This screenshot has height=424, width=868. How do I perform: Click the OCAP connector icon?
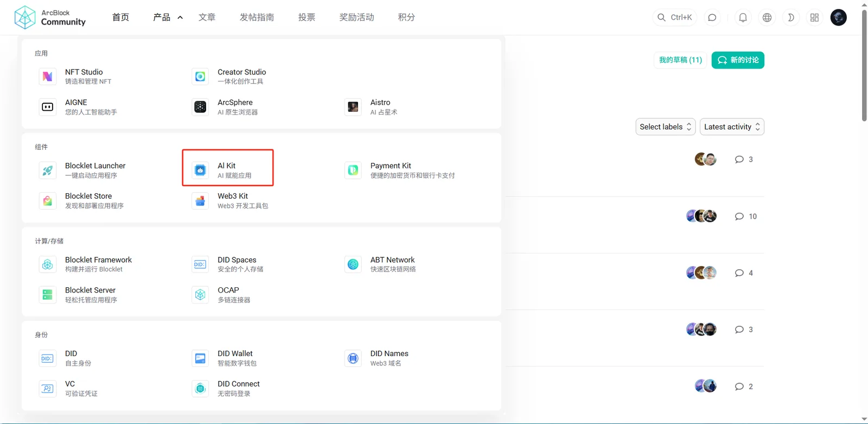200,295
